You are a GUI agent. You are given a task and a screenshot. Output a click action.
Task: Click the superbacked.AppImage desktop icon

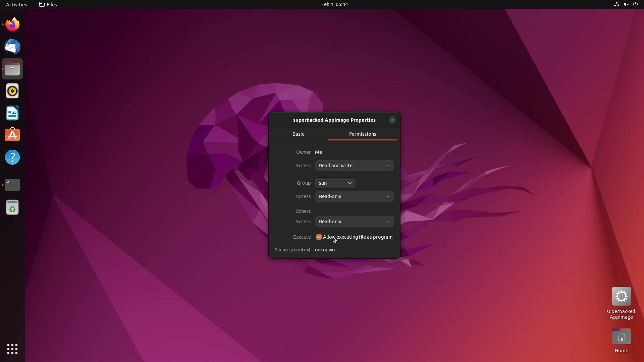click(621, 296)
